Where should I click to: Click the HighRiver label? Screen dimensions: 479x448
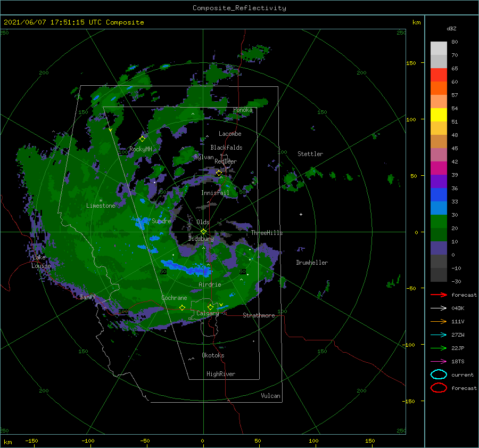pyautogui.click(x=221, y=374)
